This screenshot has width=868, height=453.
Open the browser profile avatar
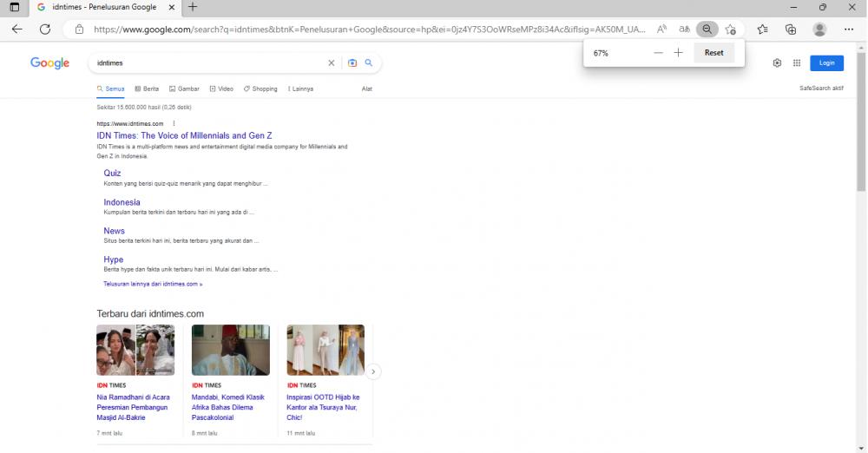pyautogui.click(x=819, y=30)
